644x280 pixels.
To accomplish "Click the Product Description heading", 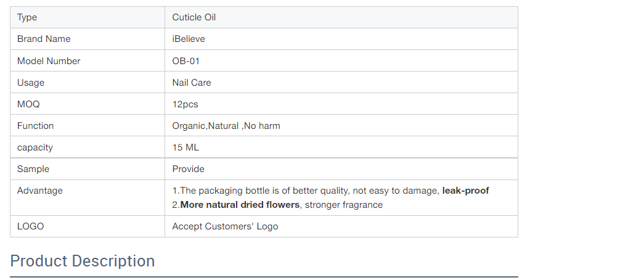I will tap(82, 261).
